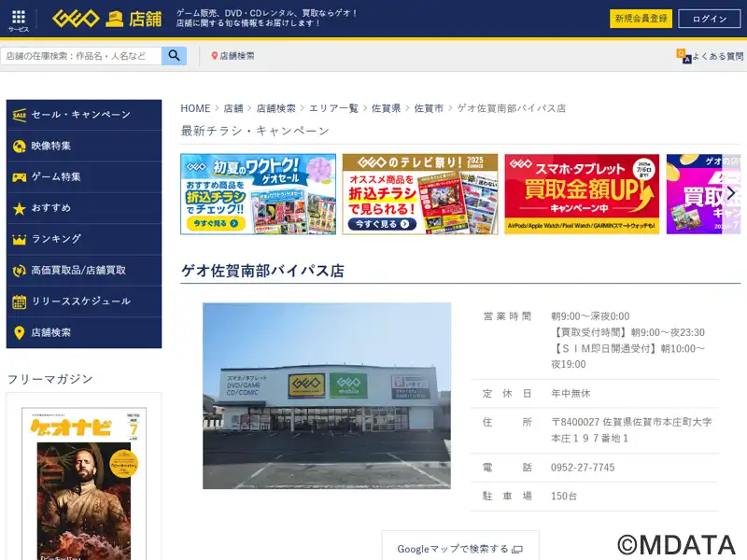Click 今すぐ見る on テレビ祭り banner
This screenshot has width=747, height=560.
coord(382,224)
